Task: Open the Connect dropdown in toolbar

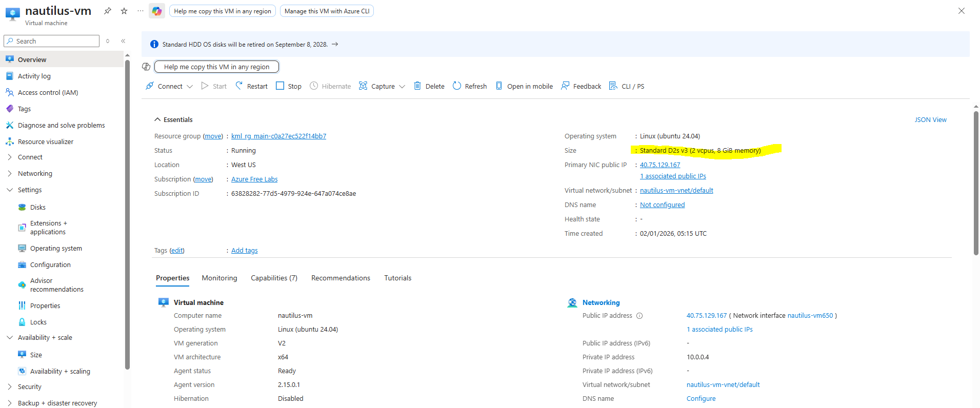Action: pyautogui.click(x=169, y=86)
